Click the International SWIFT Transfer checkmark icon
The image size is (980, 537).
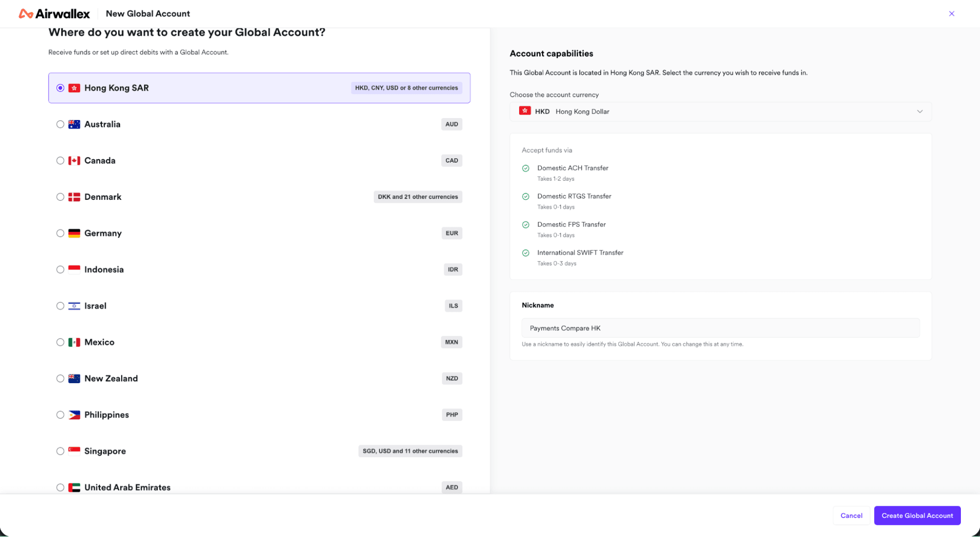526,253
